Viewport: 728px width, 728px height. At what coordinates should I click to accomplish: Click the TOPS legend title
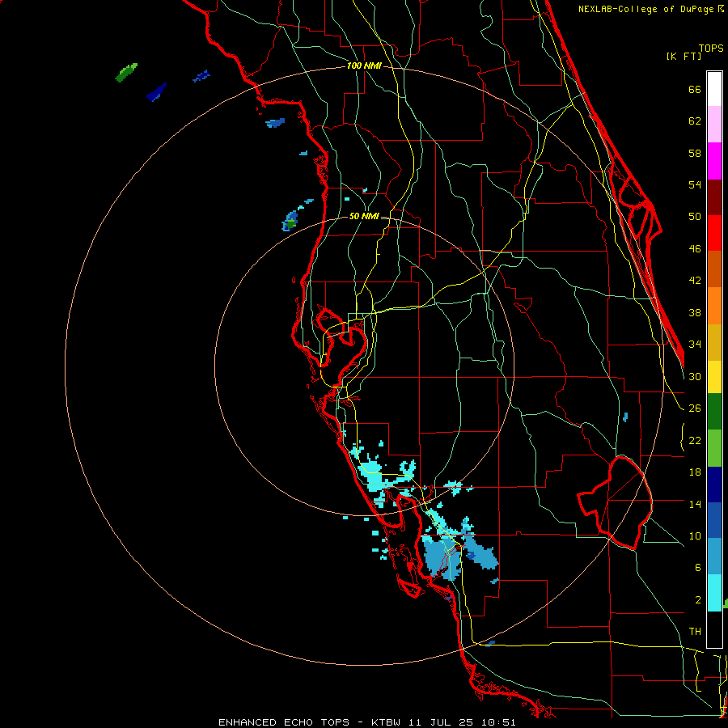click(x=711, y=49)
